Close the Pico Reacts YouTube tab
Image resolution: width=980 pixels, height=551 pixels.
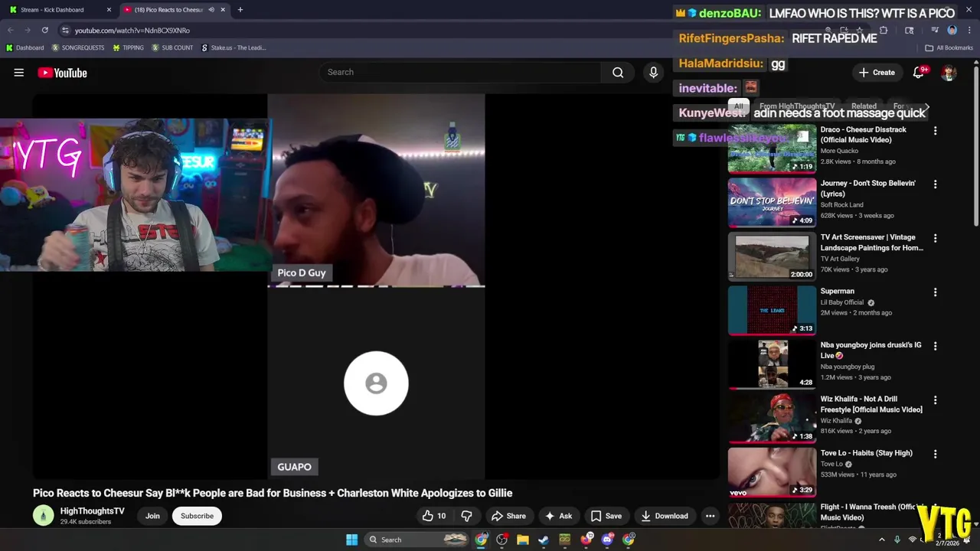pyautogui.click(x=223, y=10)
